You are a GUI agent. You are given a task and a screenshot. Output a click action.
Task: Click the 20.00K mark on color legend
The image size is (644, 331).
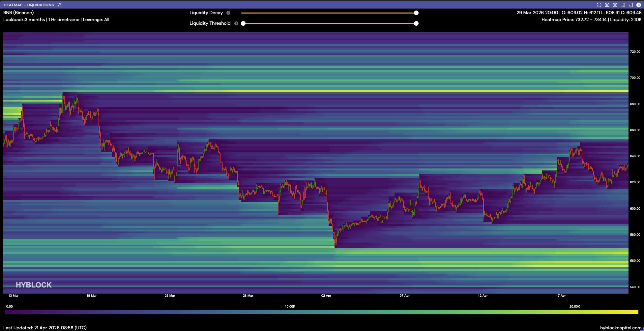coord(574,307)
